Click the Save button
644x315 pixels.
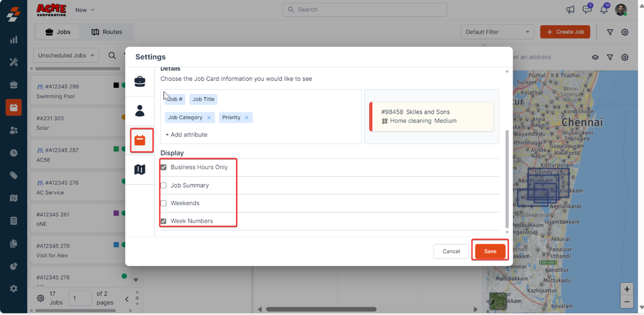(x=490, y=251)
